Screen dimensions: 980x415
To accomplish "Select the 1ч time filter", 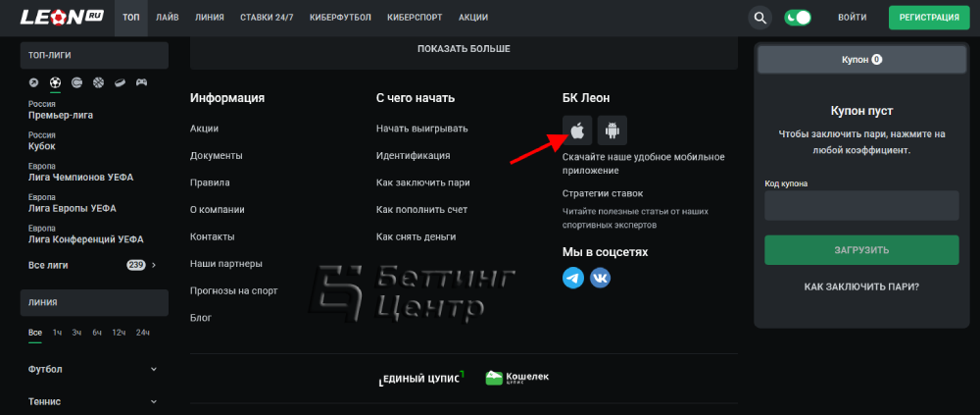I will tap(57, 333).
